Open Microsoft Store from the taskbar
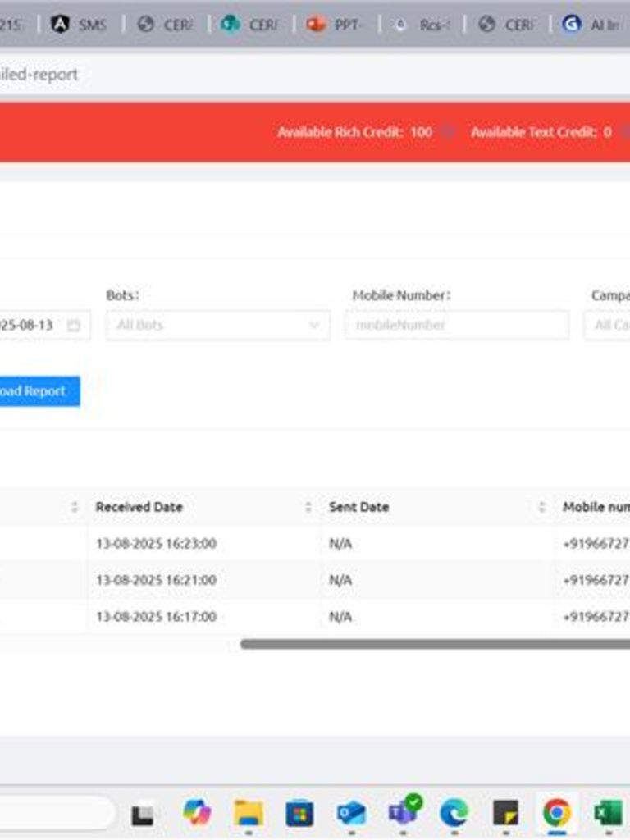 point(299,813)
